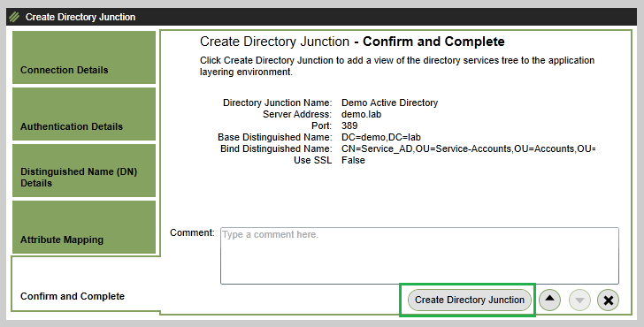644x327 pixels.
Task: Click the Port label
Action: click(x=322, y=125)
